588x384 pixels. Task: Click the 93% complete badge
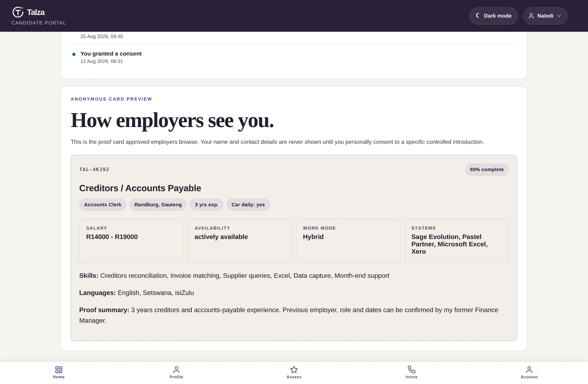click(x=487, y=169)
